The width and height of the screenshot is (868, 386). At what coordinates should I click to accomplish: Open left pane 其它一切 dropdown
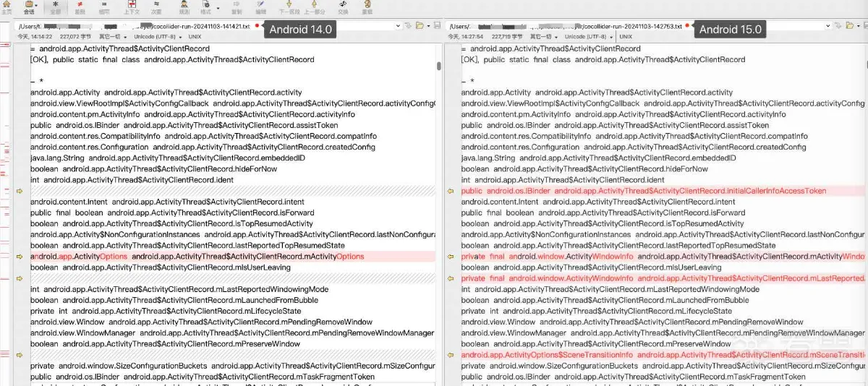click(113, 36)
